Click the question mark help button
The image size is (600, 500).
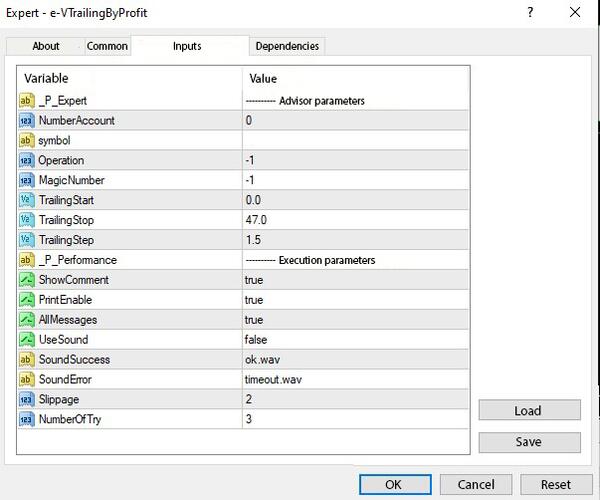pyautogui.click(x=530, y=13)
